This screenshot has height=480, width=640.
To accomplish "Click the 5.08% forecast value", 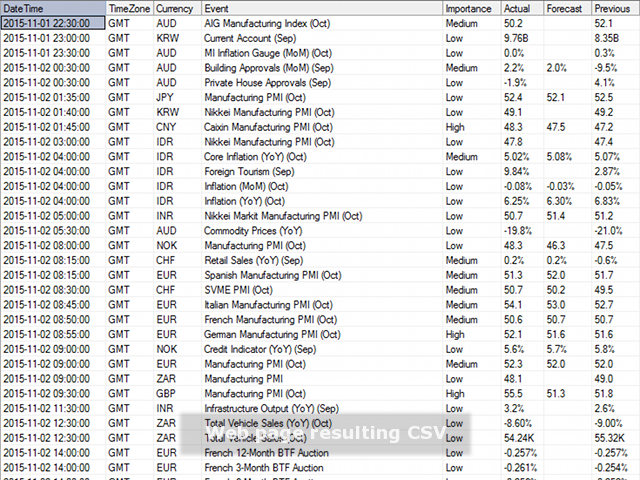I will (x=559, y=157).
